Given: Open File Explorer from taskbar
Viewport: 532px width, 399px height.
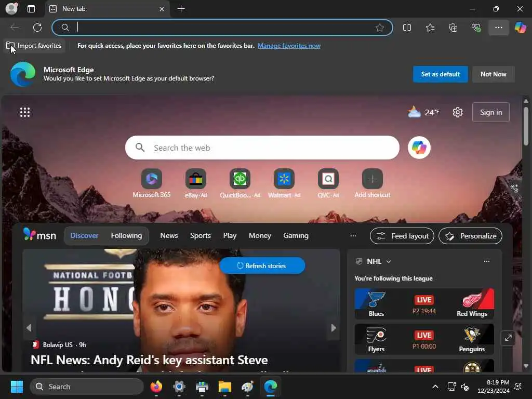Looking at the screenshot, I should pyautogui.click(x=224, y=387).
